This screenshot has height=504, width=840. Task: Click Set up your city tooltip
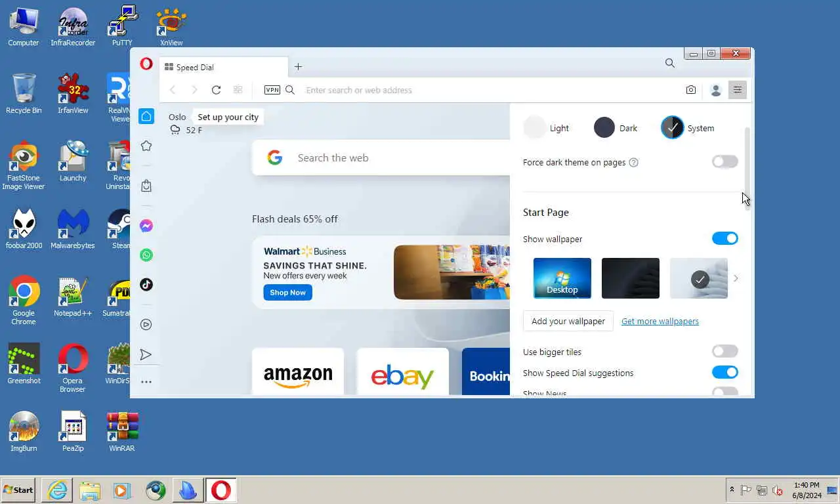[x=228, y=117]
